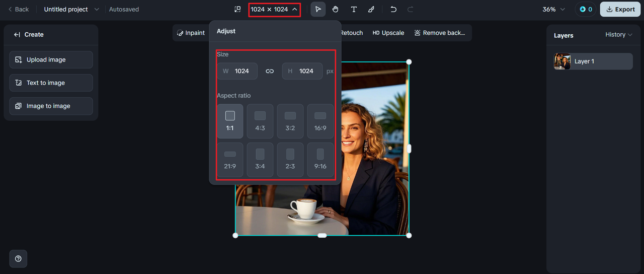Select 1:1 aspect ratio
This screenshot has width=644, height=274.
pos(230,121)
